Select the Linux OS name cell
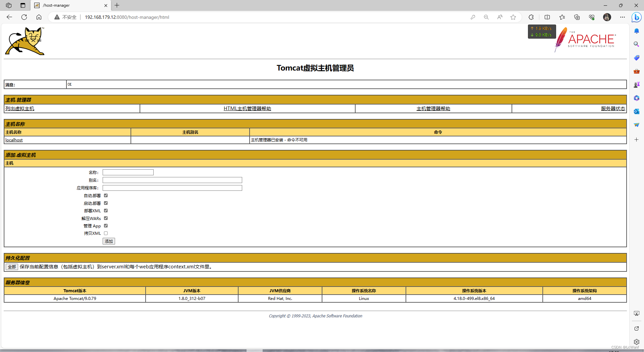 tap(364, 298)
